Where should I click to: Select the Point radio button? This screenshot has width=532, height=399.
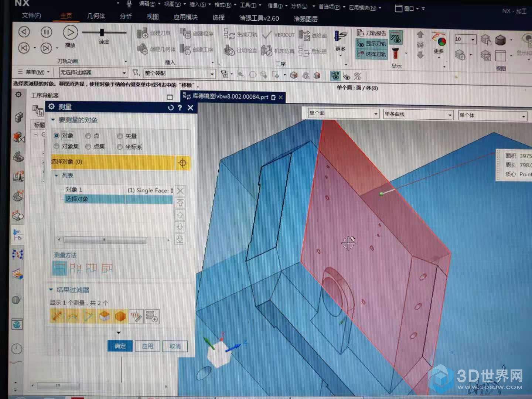click(88, 136)
